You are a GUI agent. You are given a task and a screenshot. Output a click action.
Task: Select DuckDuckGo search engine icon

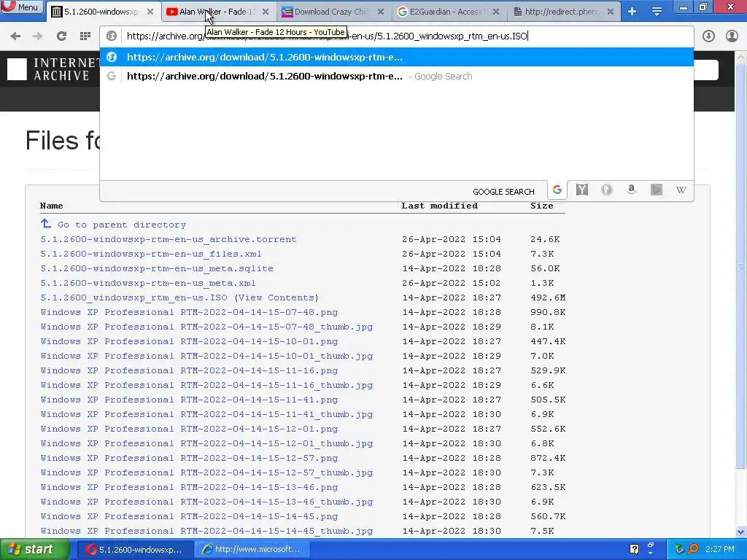(x=606, y=190)
